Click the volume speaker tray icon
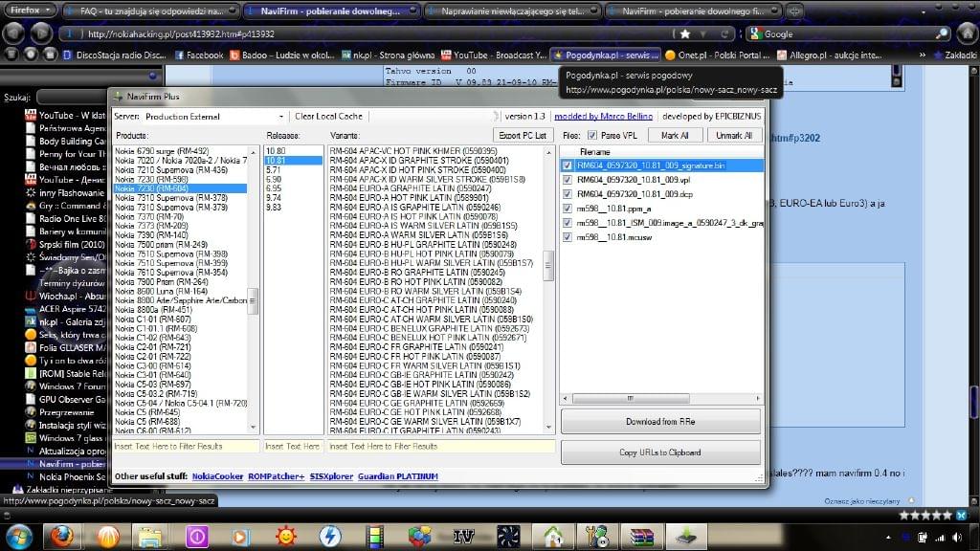This screenshot has width=980, height=551. pos(957,538)
